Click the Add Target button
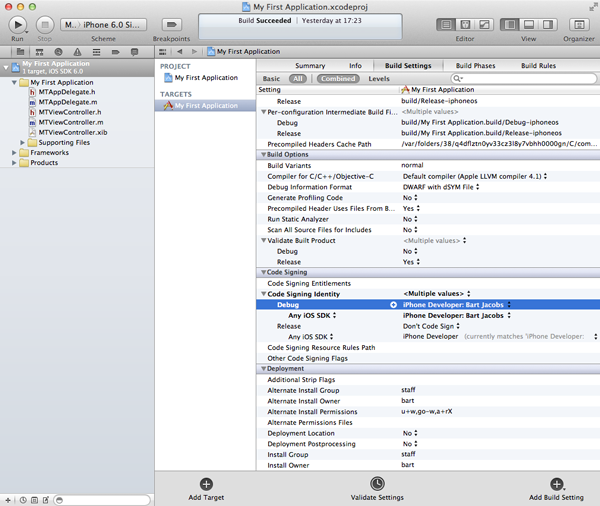This screenshot has width=600, height=506. point(206,489)
